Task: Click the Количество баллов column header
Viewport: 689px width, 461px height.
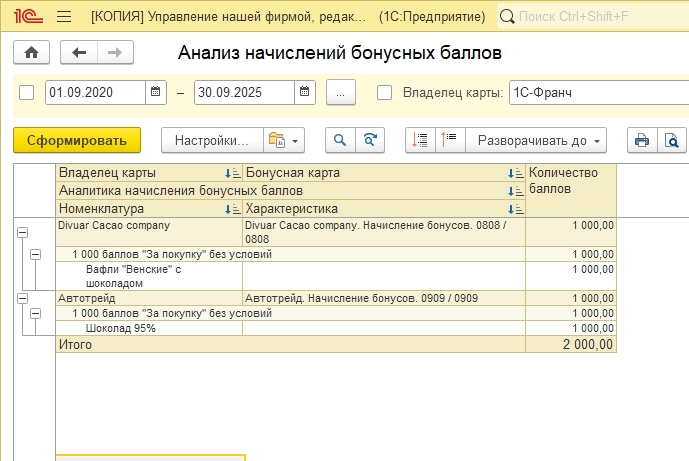Action: click(571, 190)
